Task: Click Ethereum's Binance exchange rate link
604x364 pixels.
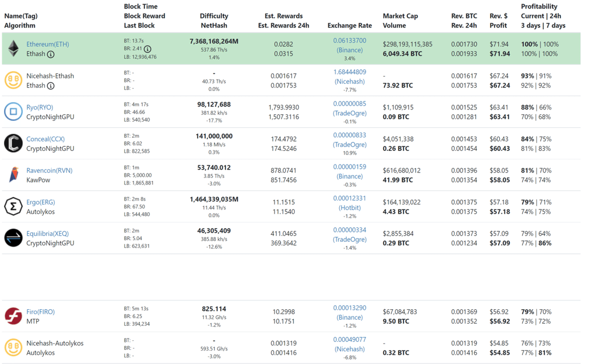Action: 349,50
